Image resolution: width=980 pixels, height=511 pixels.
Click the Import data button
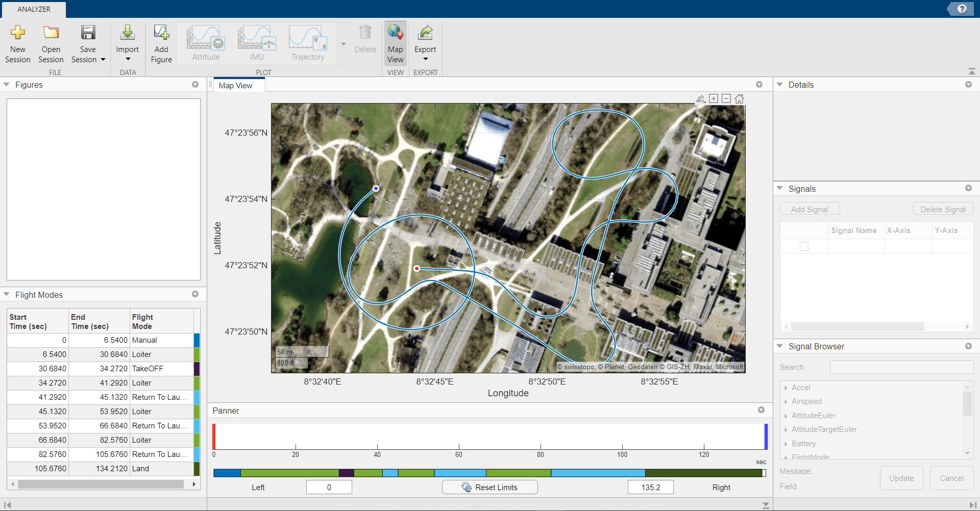click(x=127, y=45)
